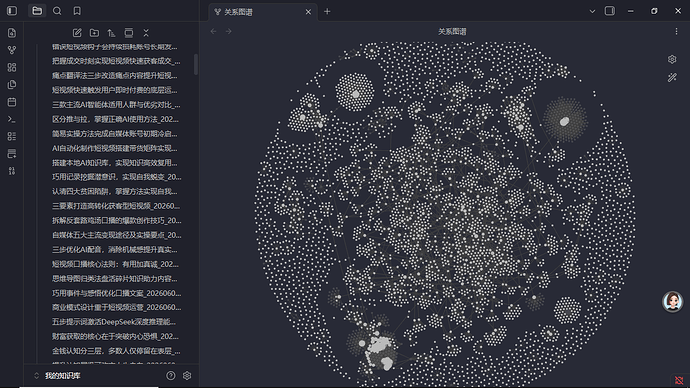Toggle the right sidebar panel
Image resolution: width=690 pixels, height=388 pixels.
[610, 11]
